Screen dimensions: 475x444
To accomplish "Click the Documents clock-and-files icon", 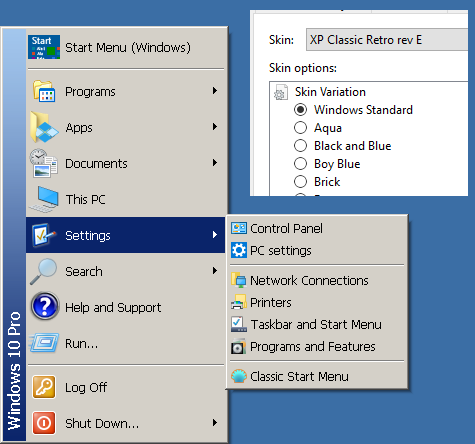I will tap(44, 163).
